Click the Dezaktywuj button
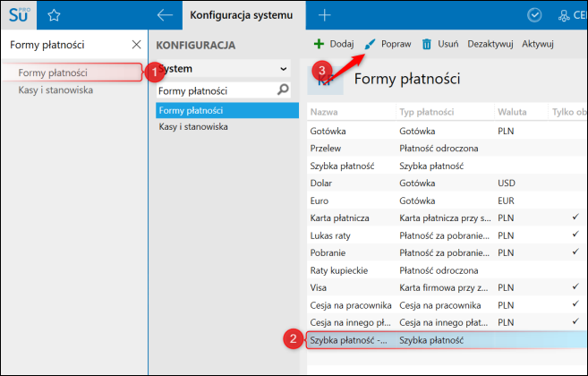The image size is (588, 376). click(x=490, y=43)
